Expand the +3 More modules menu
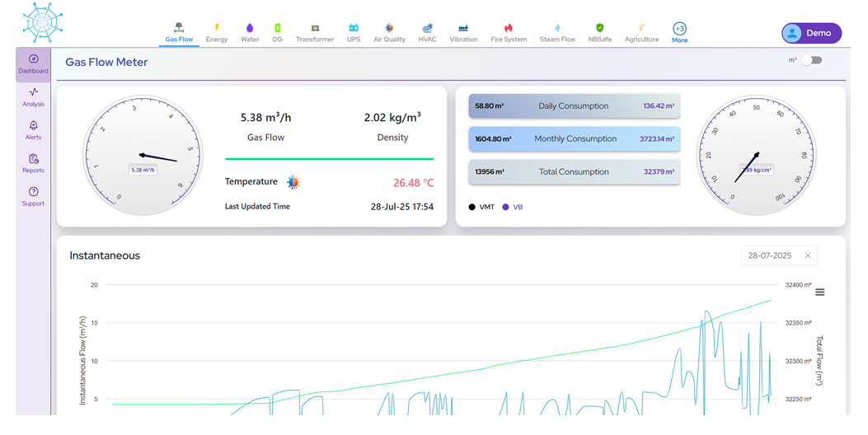 pos(679,33)
